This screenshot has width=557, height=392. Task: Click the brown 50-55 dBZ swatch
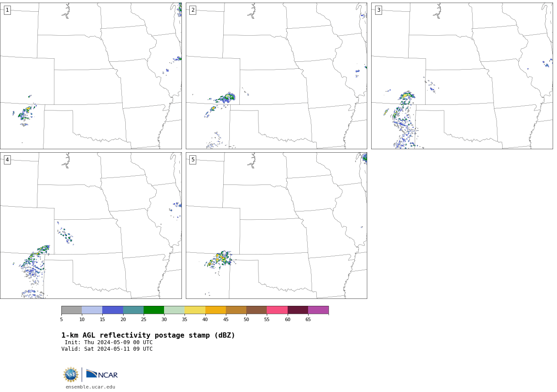256,310
